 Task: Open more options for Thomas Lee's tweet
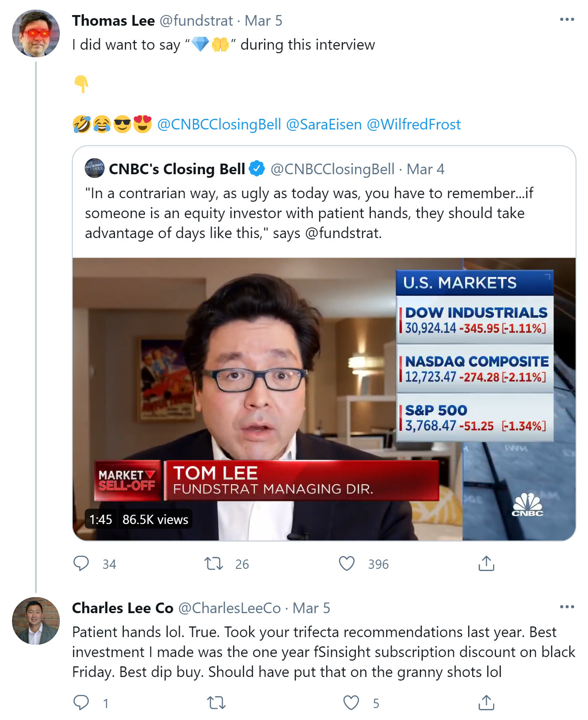click(567, 20)
